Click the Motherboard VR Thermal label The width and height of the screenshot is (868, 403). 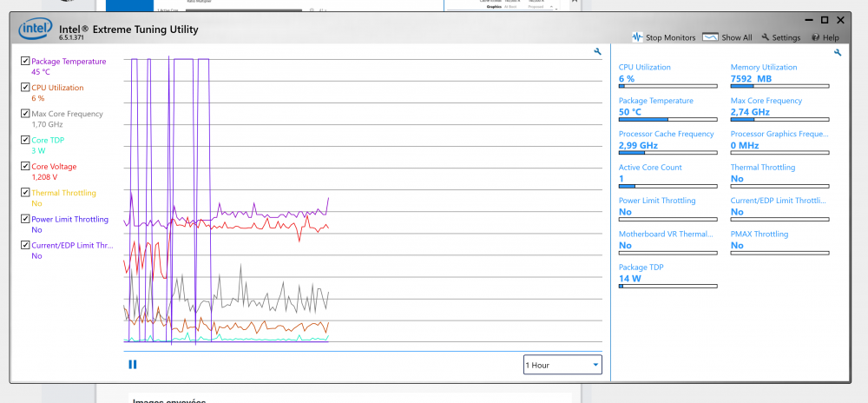tap(666, 234)
